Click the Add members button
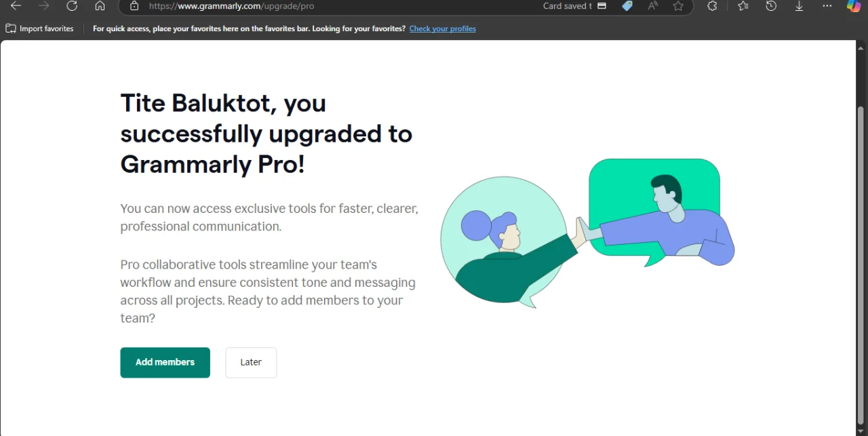Viewport: 868px width, 436px height. (x=165, y=362)
